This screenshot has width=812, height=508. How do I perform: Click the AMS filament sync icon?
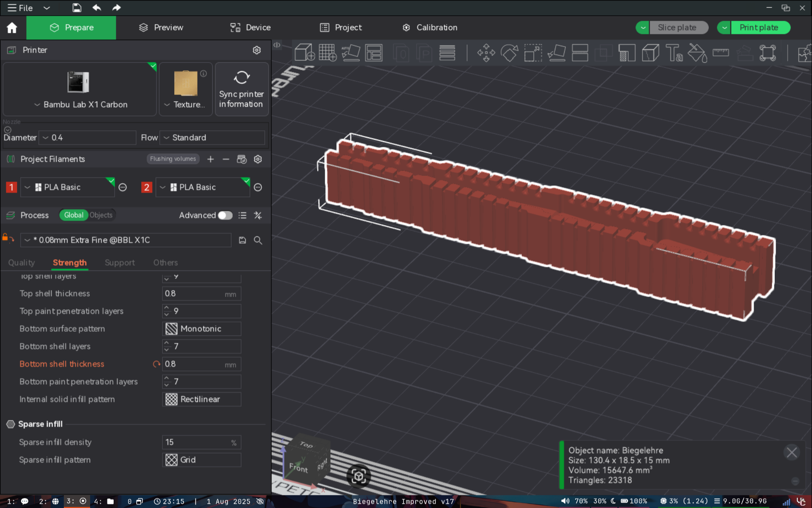[241, 159]
